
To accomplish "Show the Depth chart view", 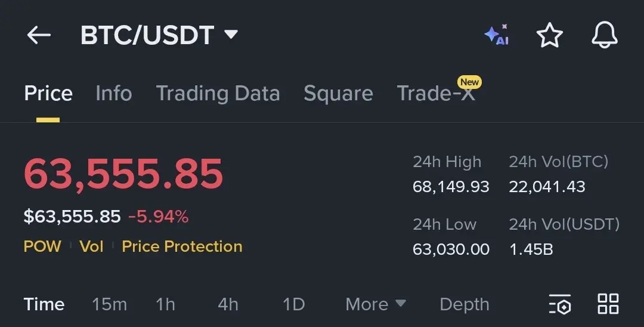I will coord(464,304).
